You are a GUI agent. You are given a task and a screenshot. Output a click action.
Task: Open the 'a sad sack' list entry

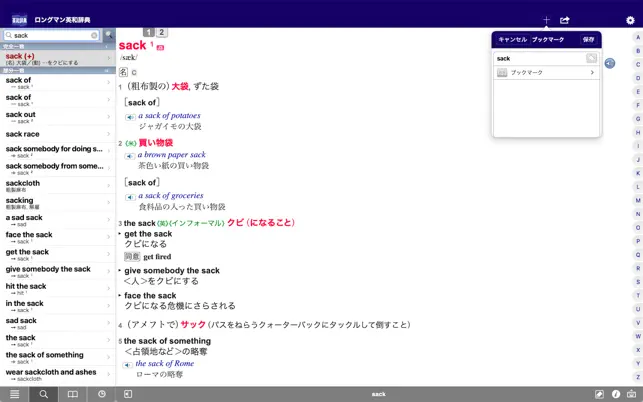[x=57, y=220]
